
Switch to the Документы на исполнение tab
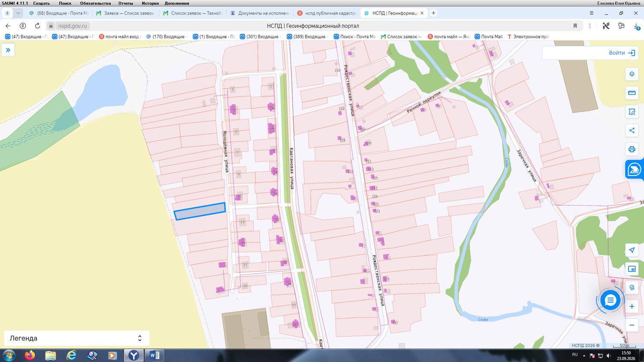260,13
